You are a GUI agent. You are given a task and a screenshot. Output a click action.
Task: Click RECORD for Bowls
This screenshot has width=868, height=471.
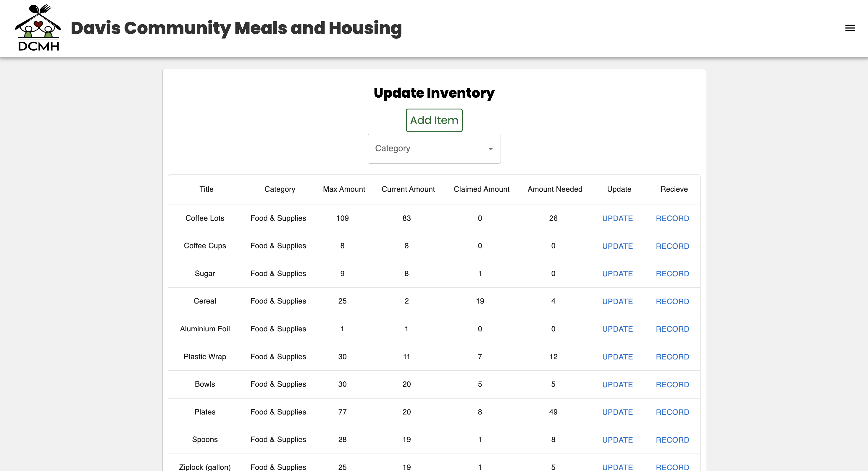pos(672,384)
